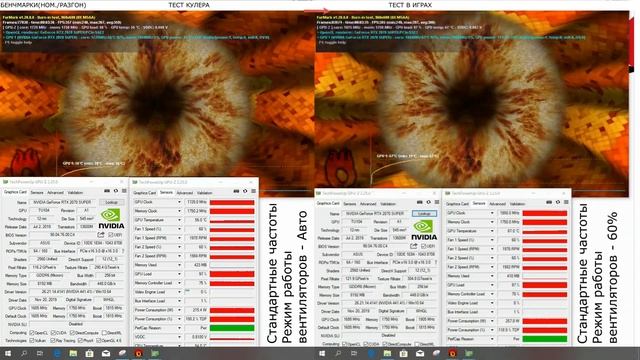The height and width of the screenshot is (360, 640).
Task: Click green PerfCap Reason bar in 60%-mode Sensors window
Action: coord(545,339)
